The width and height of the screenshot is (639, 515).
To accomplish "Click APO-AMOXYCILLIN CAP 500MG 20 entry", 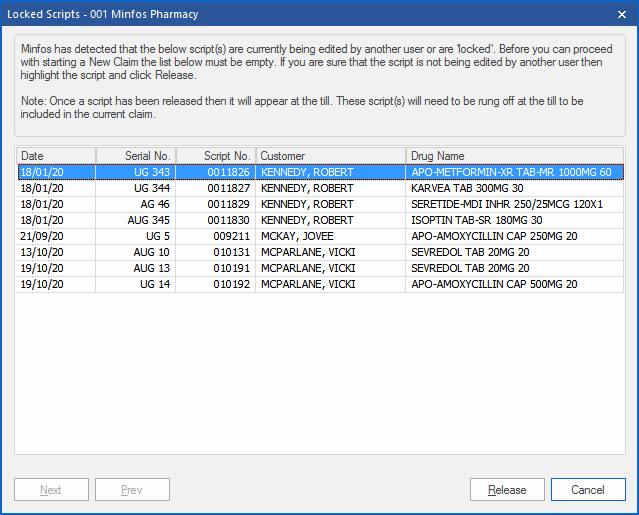I will pyautogui.click(x=494, y=284).
